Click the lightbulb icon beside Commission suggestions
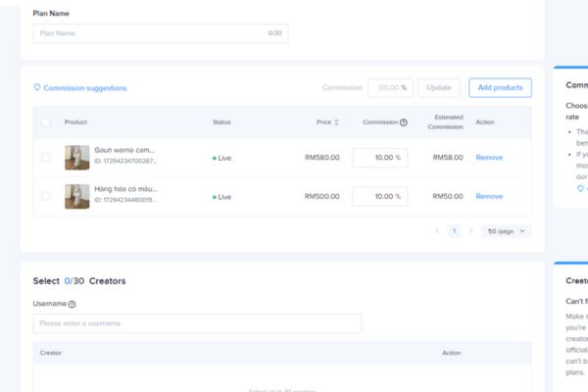This screenshot has height=392, width=588. pyautogui.click(x=37, y=87)
